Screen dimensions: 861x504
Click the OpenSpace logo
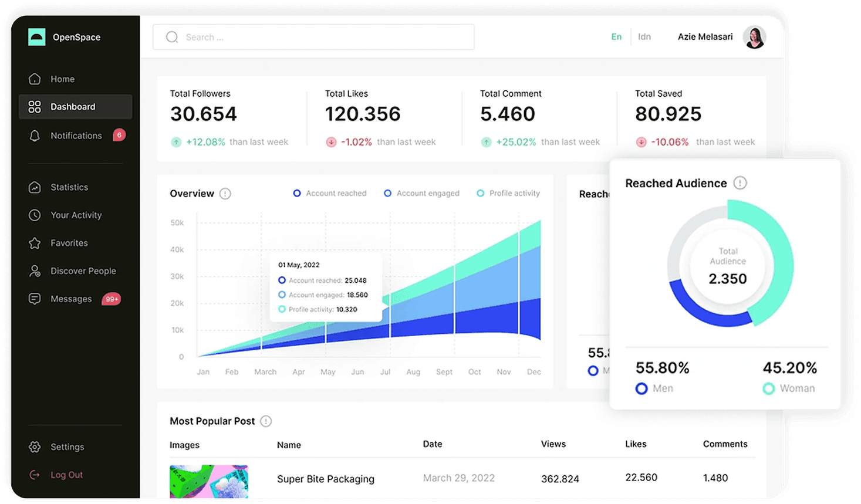[x=38, y=36]
